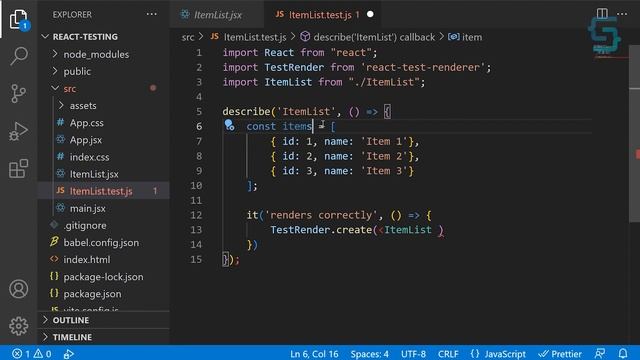Click the describe keyword on line 5
This screenshot has height=360, width=640.
pyautogui.click(x=246, y=111)
